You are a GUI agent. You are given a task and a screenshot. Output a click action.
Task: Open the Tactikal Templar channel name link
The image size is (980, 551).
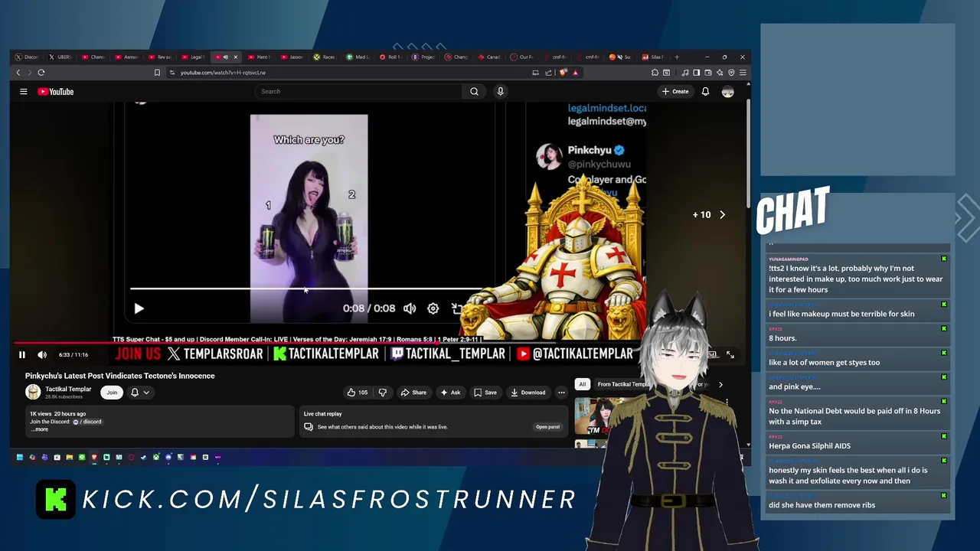(68, 389)
